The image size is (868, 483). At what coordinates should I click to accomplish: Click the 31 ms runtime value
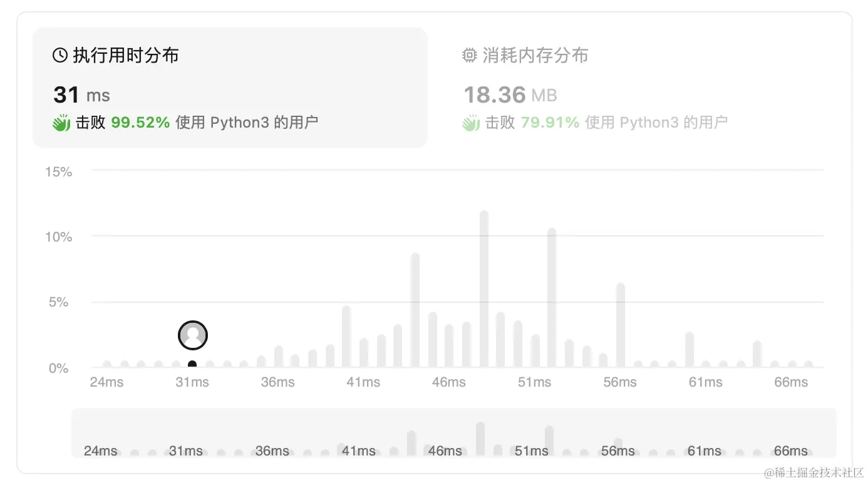(81, 95)
